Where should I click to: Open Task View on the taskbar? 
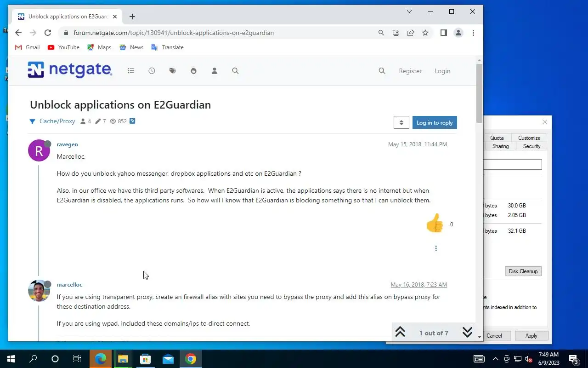[x=77, y=359]
